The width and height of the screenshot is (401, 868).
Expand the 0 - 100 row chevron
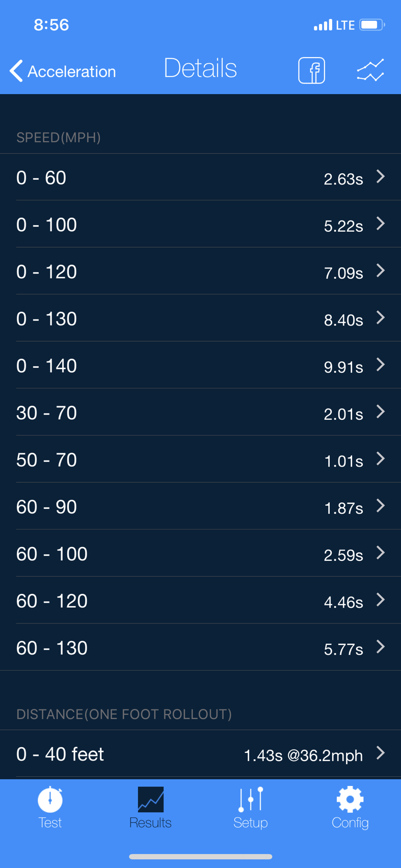point(381,224)
